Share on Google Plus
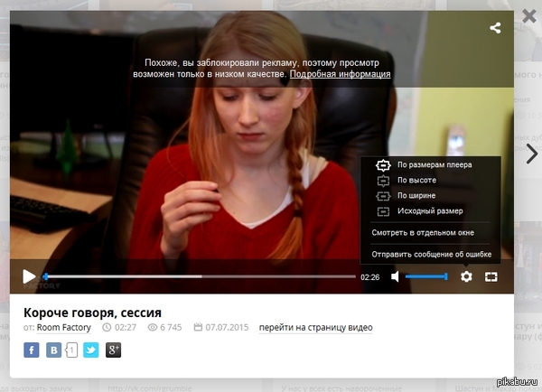Screen dimensions: 542x392 [x=114, y=350]
